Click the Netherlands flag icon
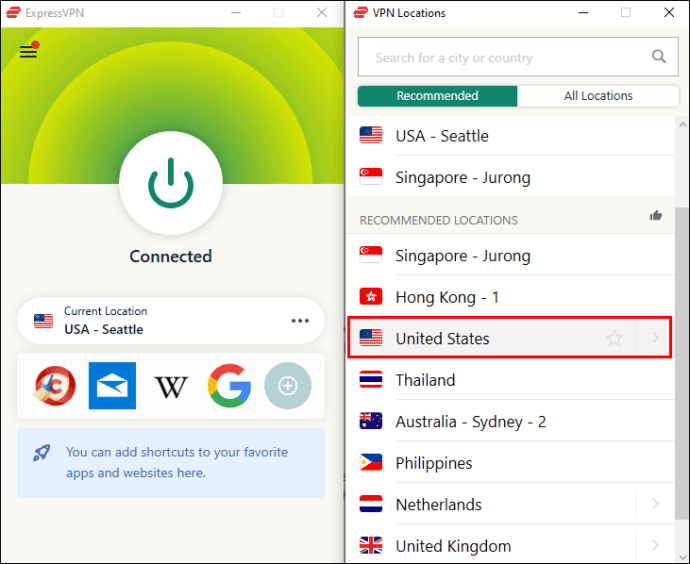 click(x=371, y=504)
